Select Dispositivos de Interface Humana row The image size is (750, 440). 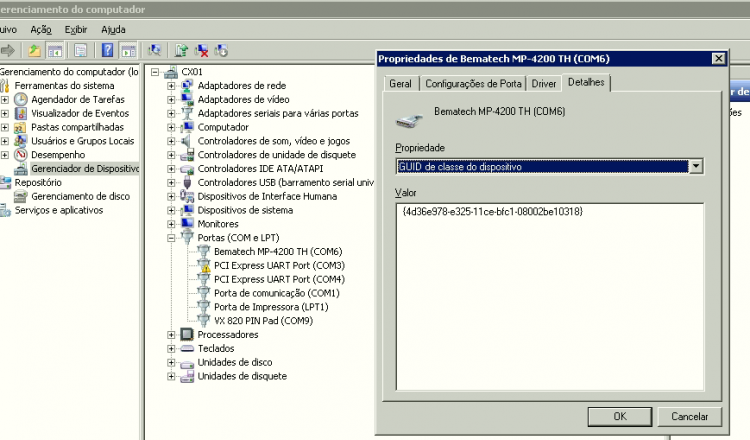point(267,197)
